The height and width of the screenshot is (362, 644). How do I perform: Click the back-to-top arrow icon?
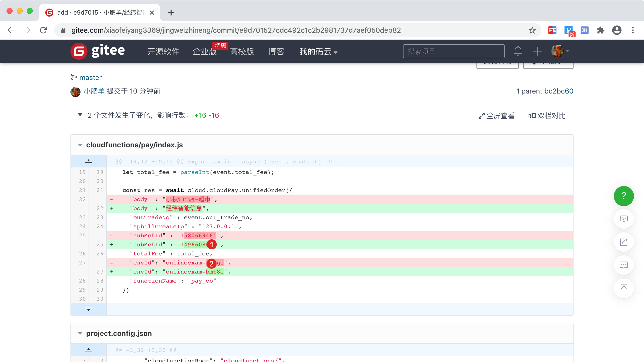coord(624,288)
